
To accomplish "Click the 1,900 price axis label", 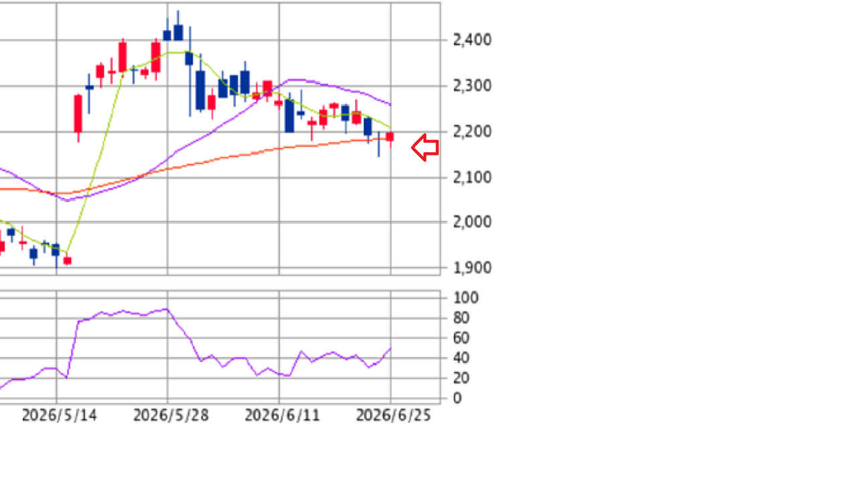I will pyautogui.click(x=472, y=267).
